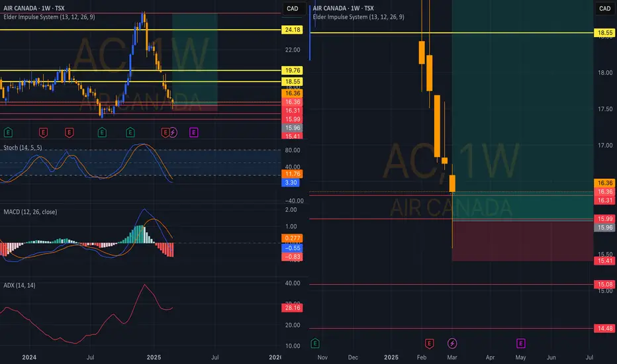
Task: Select Elder Impulse System legend on right chart
Action: pos(358,17)
